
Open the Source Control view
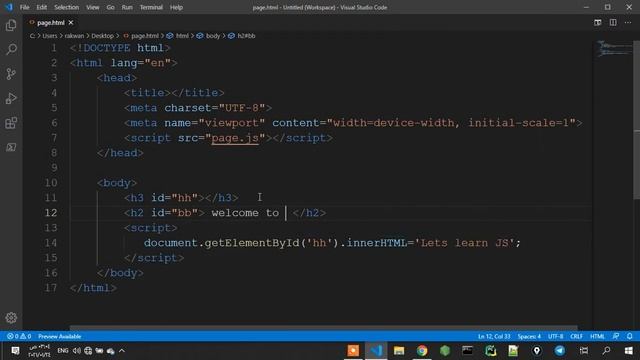click(x=11, y=74)
